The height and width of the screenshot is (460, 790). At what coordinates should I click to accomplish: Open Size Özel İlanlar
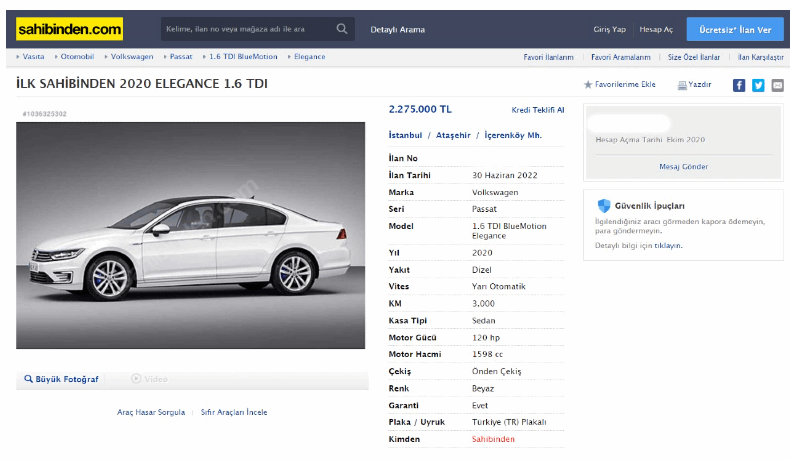click(x=694, y=57)
